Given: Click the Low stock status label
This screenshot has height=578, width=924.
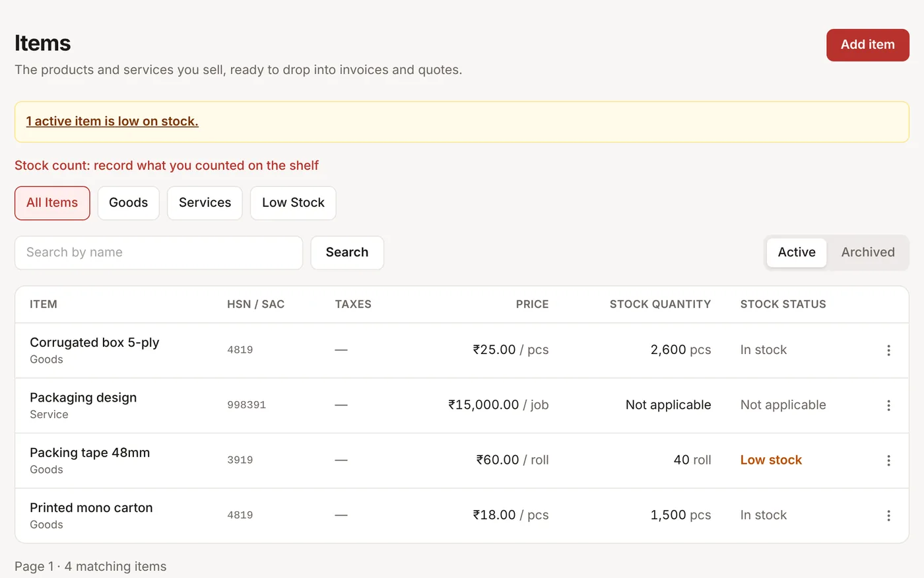Looking at the screenshot, I should [x=771, y=460].
